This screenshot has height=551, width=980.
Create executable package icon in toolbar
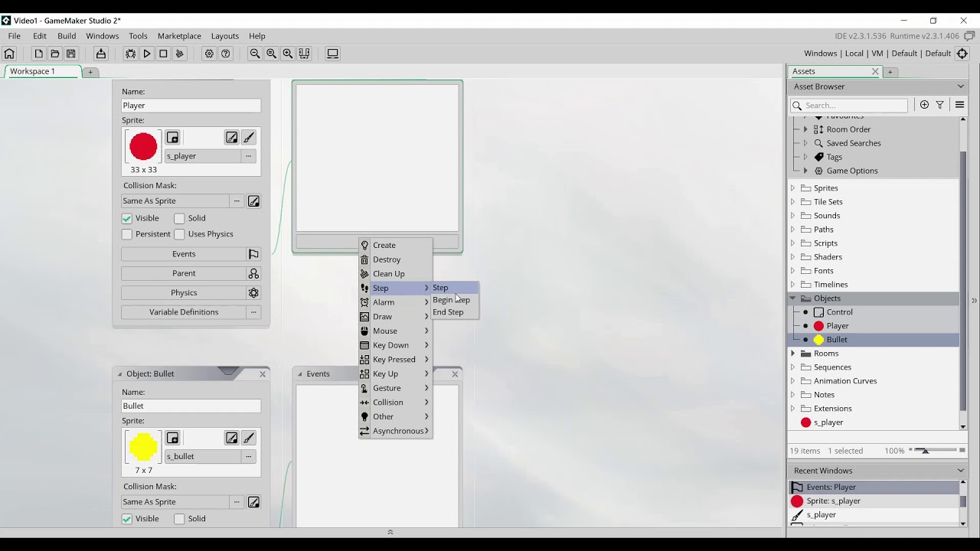click(x=100, y=54)
